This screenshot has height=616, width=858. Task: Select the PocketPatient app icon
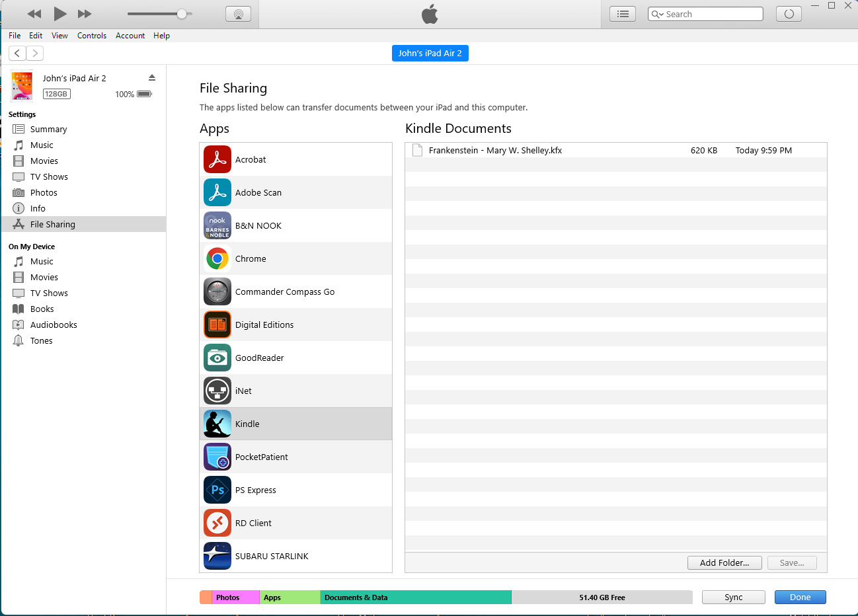click(217, 457)
